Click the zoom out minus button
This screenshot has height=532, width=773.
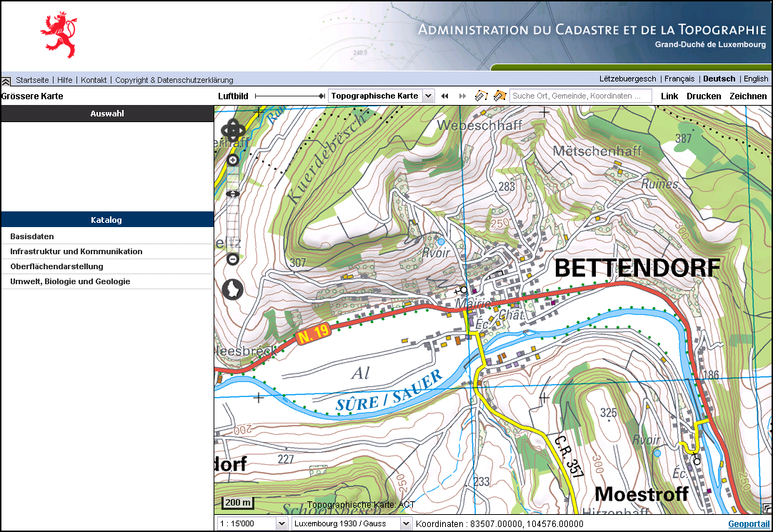pyautogui.click(x=232, y=259)
